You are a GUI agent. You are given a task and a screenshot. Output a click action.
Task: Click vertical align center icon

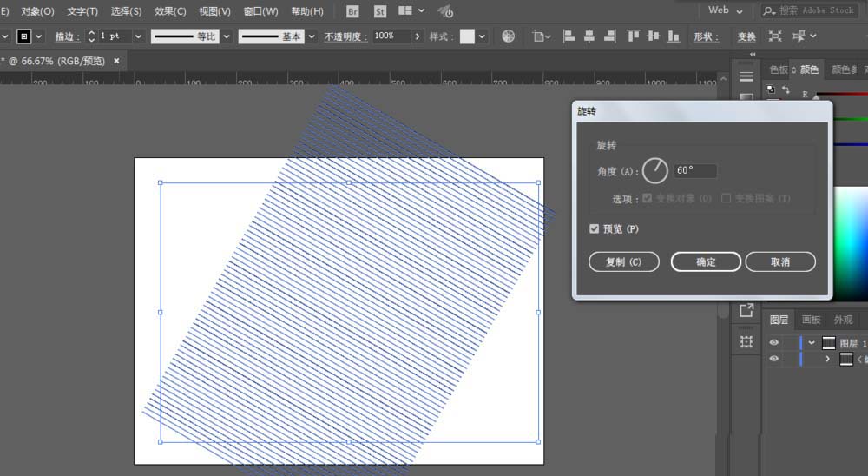(654, 36)
